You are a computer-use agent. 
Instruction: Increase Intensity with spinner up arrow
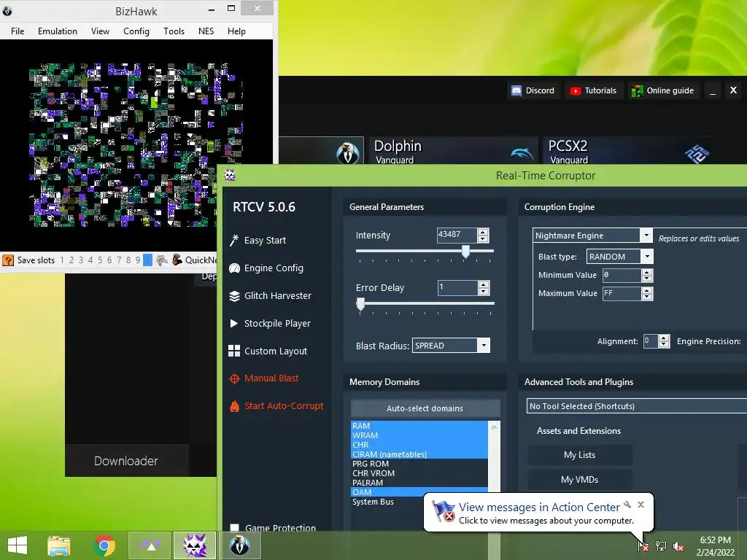point(483,233)
